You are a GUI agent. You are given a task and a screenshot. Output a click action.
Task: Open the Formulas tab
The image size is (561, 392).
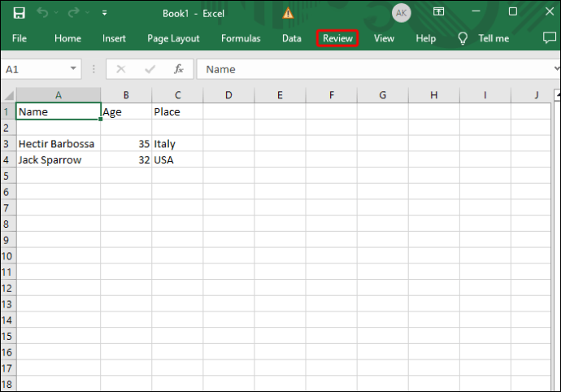point(241,38)
